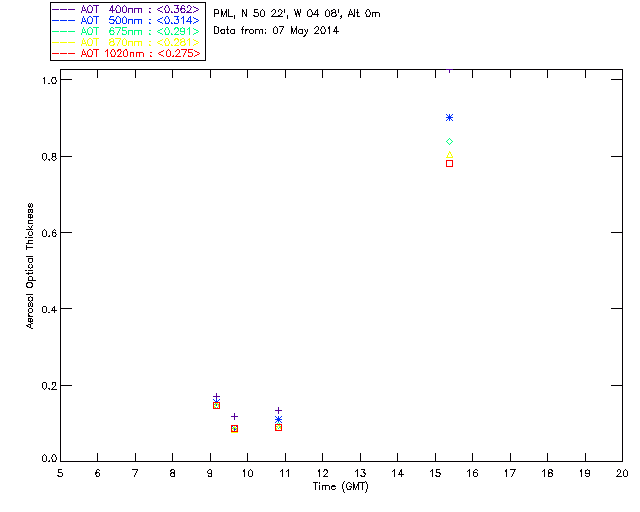The width and height of the screenshot is (640, 512).
Task: Click the red square marker near 9.2 GMT
Action: coord(216,405)
